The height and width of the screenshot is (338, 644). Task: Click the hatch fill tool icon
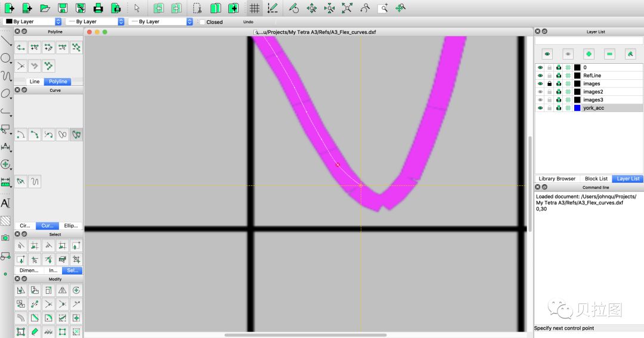point(5,221)
